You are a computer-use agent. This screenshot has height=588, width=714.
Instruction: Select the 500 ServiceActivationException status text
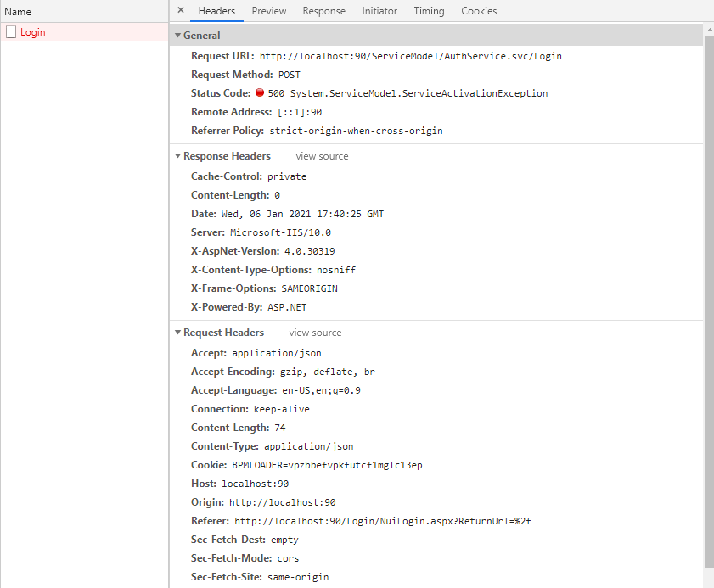408,93
